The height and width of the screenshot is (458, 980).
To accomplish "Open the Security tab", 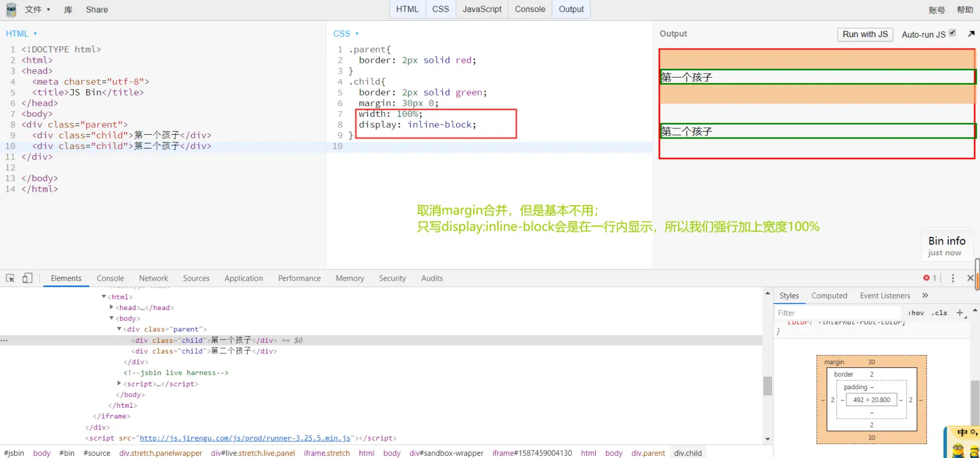I will coord(393,278).
